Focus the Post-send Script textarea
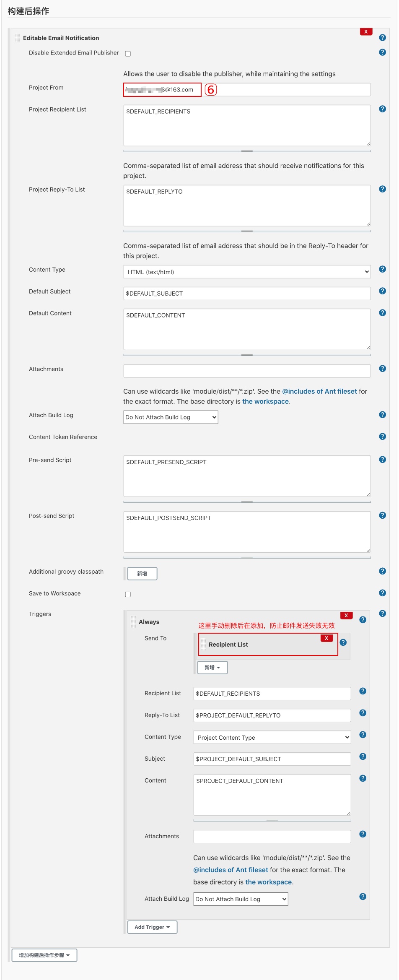The width and height of the screenshot is (399, 980). click(x=247, y=532)
